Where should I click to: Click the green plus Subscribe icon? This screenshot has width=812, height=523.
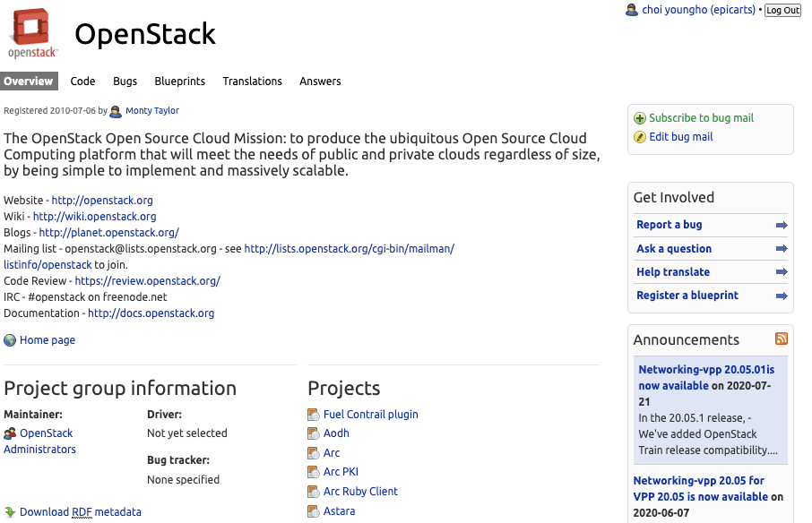pos(640,118)
